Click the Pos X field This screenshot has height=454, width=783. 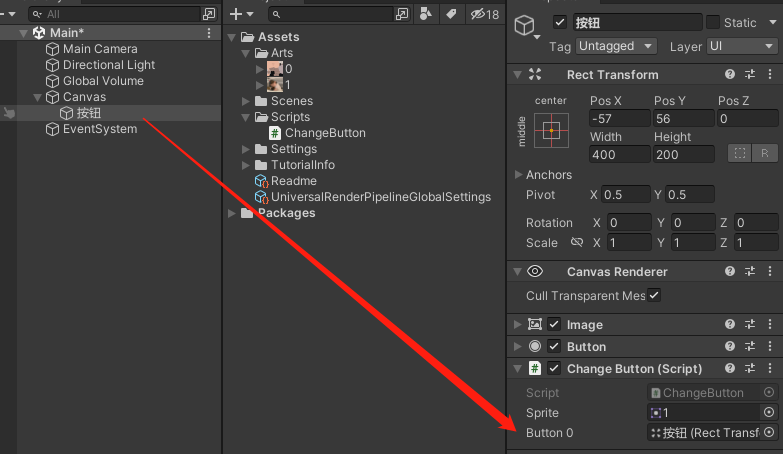(x=620, y=118)
